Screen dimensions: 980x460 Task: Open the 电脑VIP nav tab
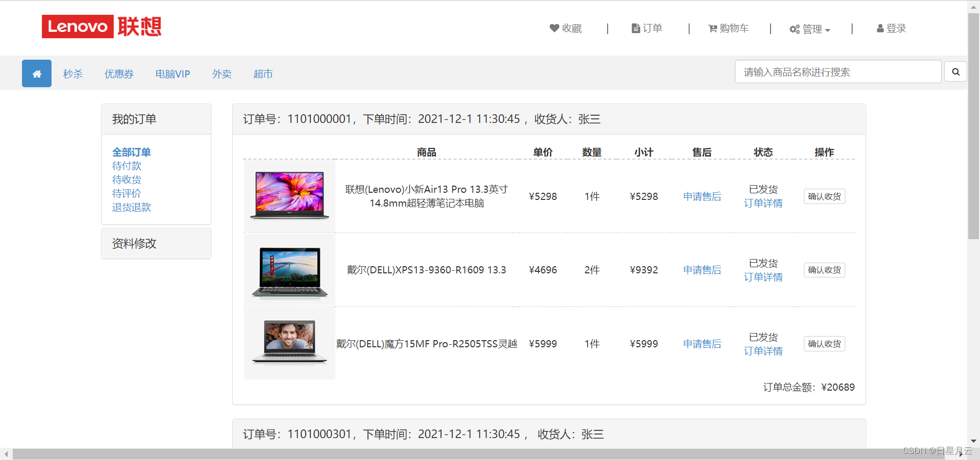tap(173, 74)
